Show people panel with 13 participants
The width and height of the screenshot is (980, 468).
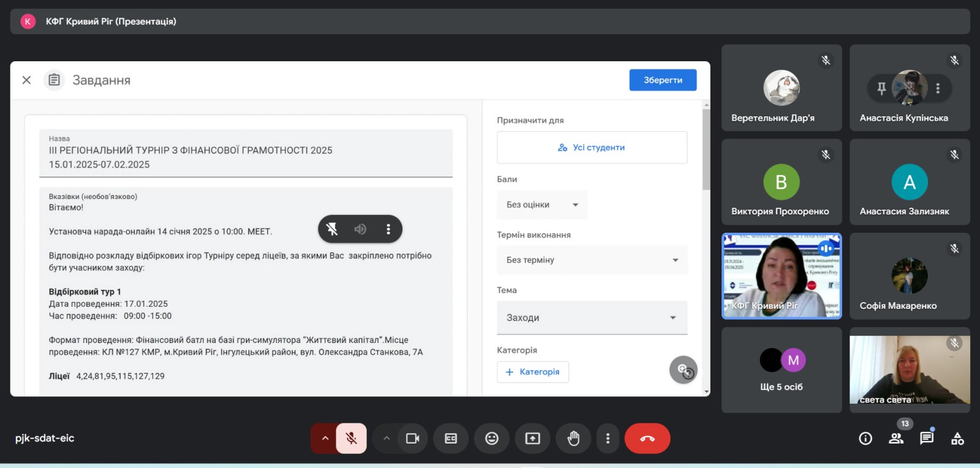(896, 439)
